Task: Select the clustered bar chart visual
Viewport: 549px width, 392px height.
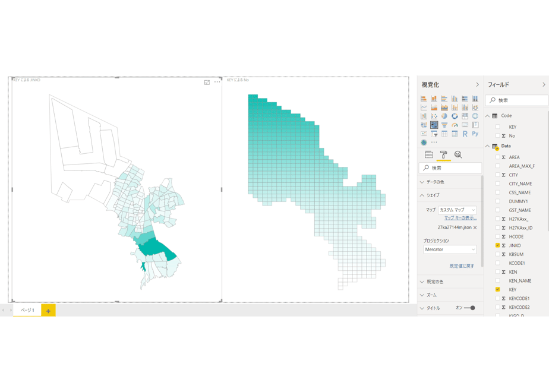Action: 444,99
